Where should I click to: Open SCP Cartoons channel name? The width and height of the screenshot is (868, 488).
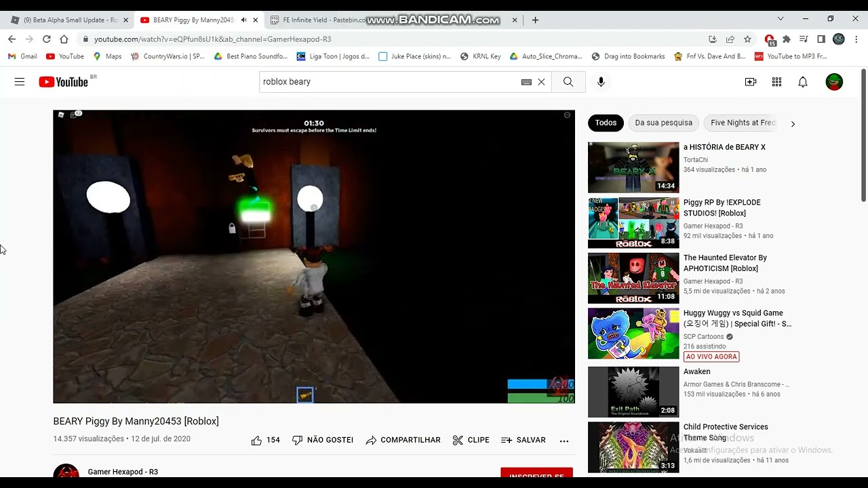pos(703,337)
